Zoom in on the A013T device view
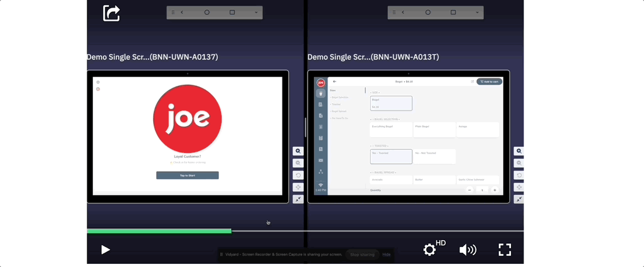Viewport: 644px width, 267px height. point(519,151)
